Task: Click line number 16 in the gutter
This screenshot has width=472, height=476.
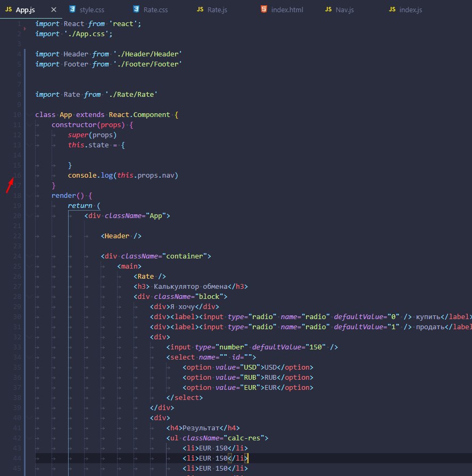Action: 17,175
